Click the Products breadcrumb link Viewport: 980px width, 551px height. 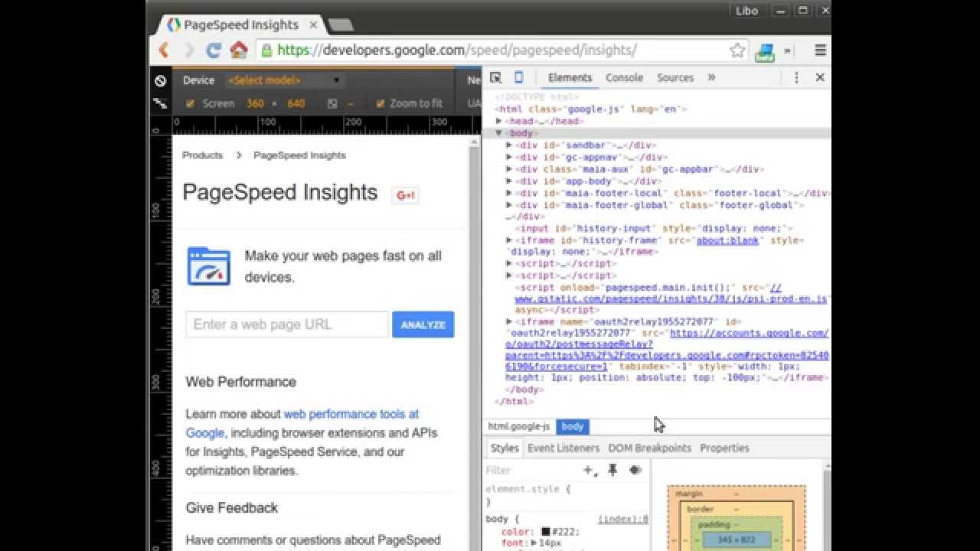[202, 155]
